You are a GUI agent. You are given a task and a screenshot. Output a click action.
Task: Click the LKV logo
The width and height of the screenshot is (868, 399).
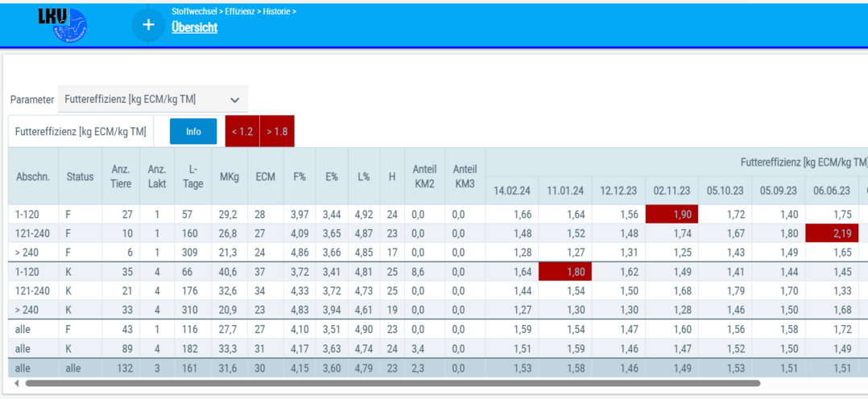[63, 25]
